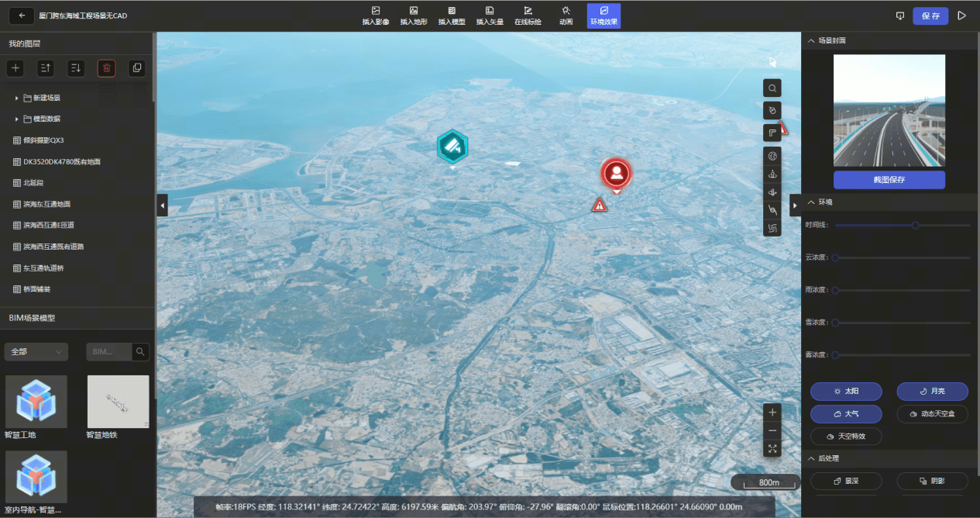
Task: Toggle the 太阳 sun effect
Action: [845, 392]
